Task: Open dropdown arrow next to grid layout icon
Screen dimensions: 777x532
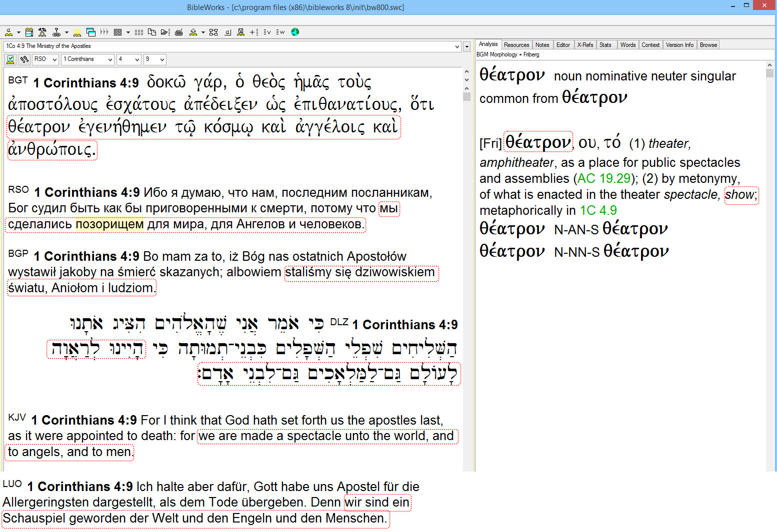Action: tap(128, 32)
